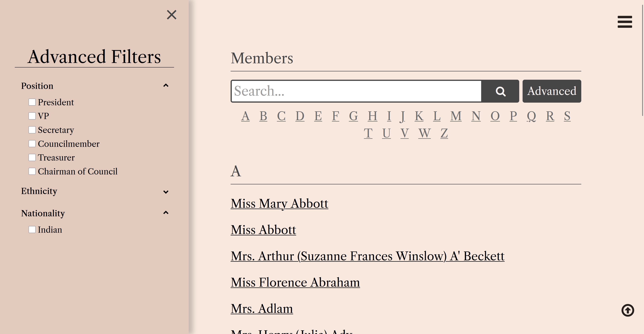644x334 pixels.
Task: Collapse the Nationality filter chevron
Action: pos(166,213)
